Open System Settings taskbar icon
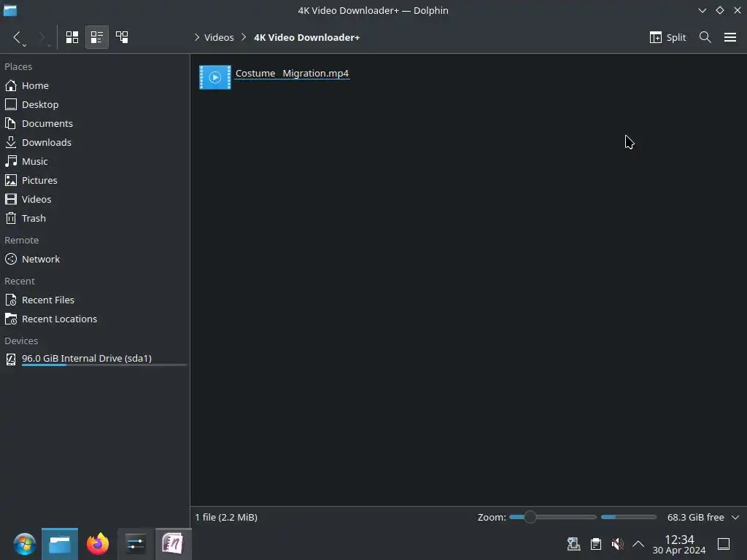Viewport: 747px width, 560px height. click(x=136, y=544)
